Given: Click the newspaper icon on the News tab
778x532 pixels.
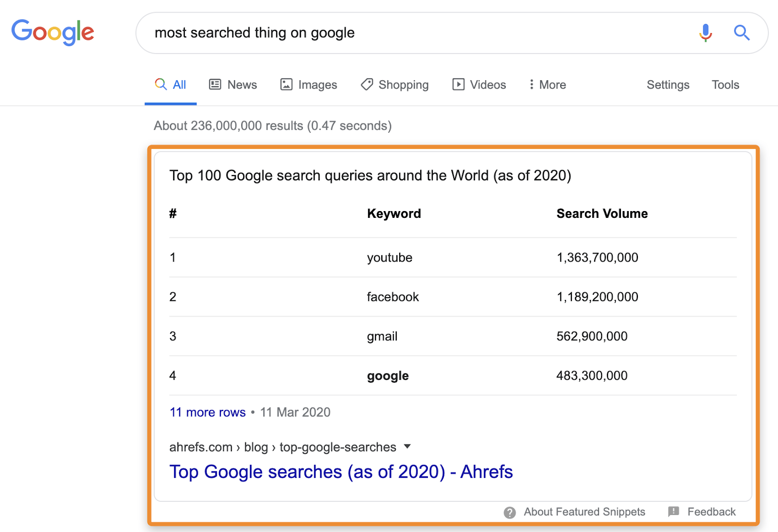Looking at the screenshot, I should click(x=214, y=84).
